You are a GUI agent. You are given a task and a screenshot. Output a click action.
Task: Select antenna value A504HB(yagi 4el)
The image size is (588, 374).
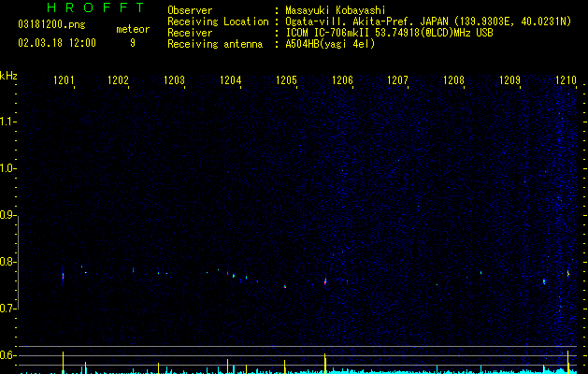click(x=330, y=44)
